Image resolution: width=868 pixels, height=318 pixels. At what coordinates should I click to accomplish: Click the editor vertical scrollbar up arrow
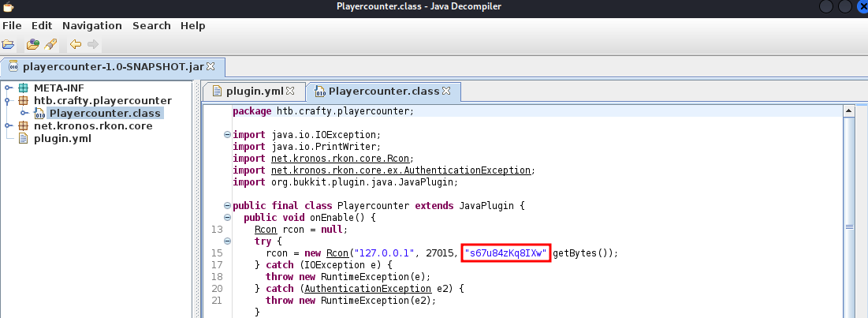[x=850, y=110]
